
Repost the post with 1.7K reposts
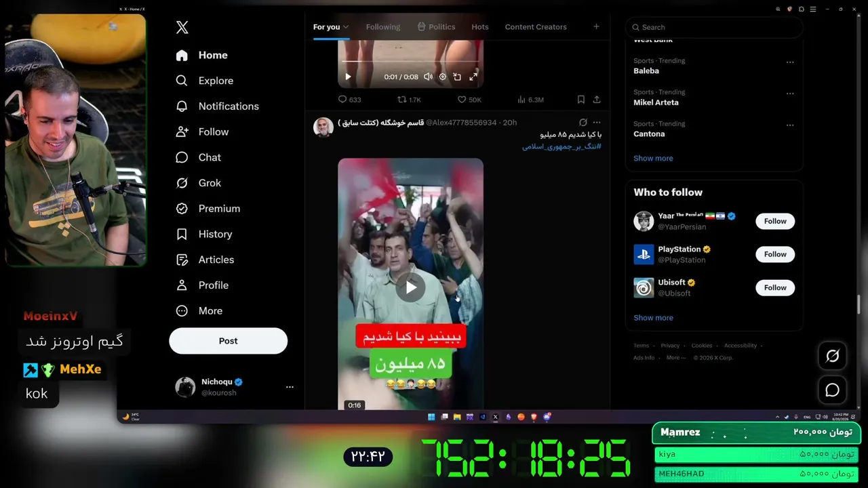409,100
